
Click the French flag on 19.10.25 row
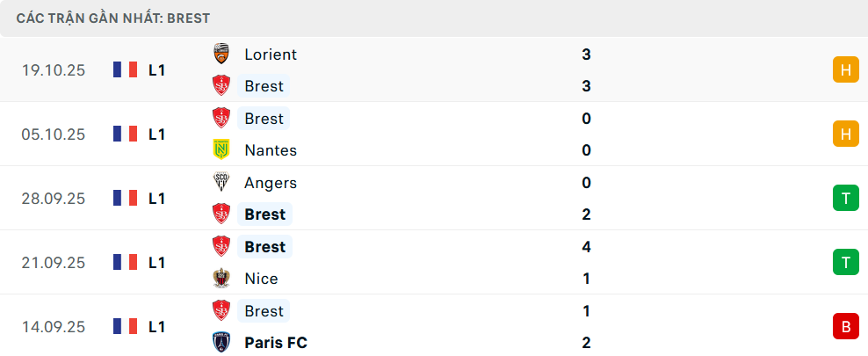click(126, 70)
